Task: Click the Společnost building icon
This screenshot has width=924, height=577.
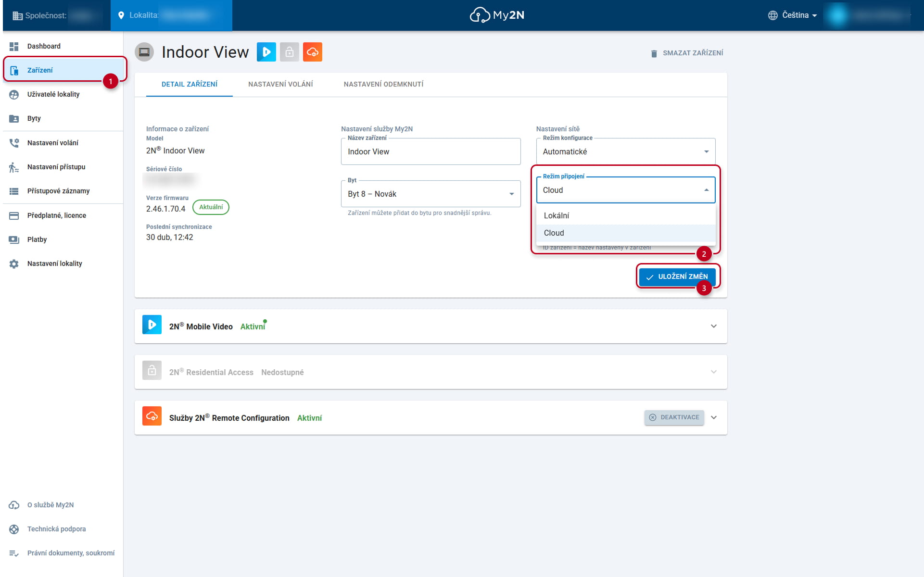Action: click(17, 15)
